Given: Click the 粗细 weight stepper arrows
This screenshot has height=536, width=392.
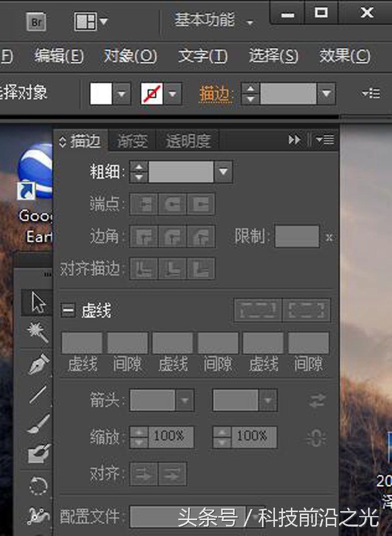Looking at the screenshot, I should pyautogui.click(x=139, y=171).
